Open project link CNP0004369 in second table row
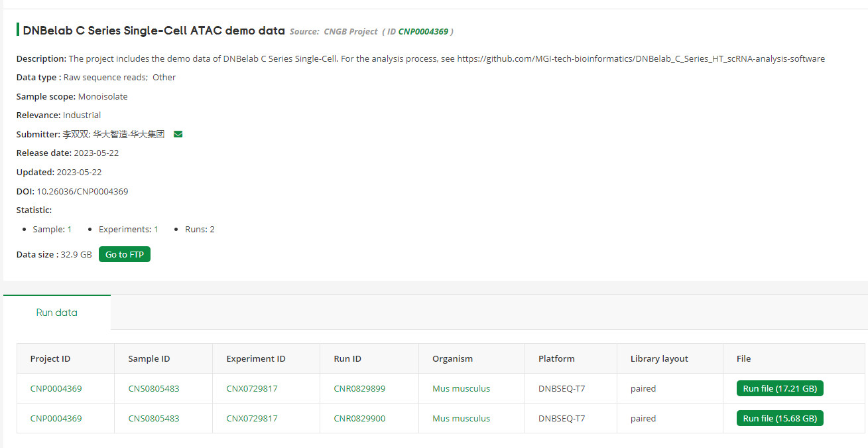This screenshot has width=868, height=448. click(x=54, y=418)
